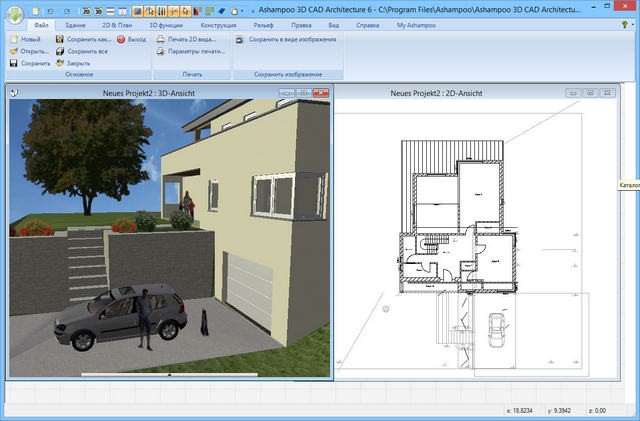Click the Сохранить изображение group label
The width and height of the screenshot is (640, 421).
pos(288,75)
